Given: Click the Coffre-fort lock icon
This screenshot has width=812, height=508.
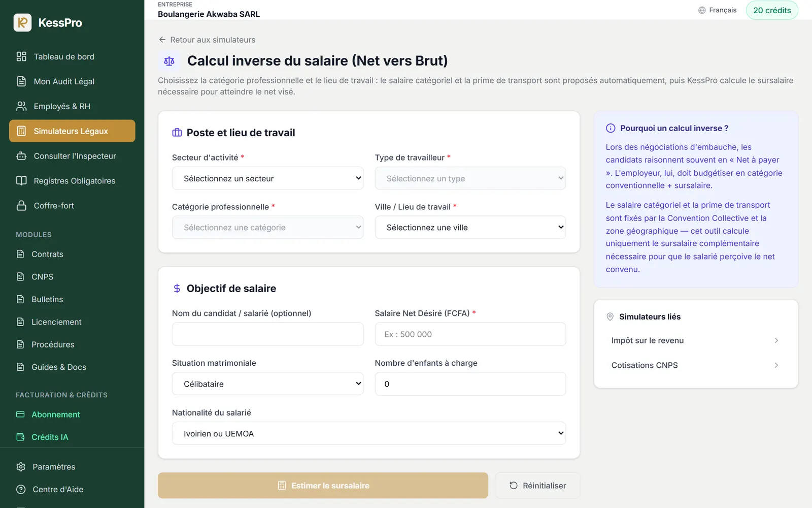Looking at the screenshot, I should 21,206.
